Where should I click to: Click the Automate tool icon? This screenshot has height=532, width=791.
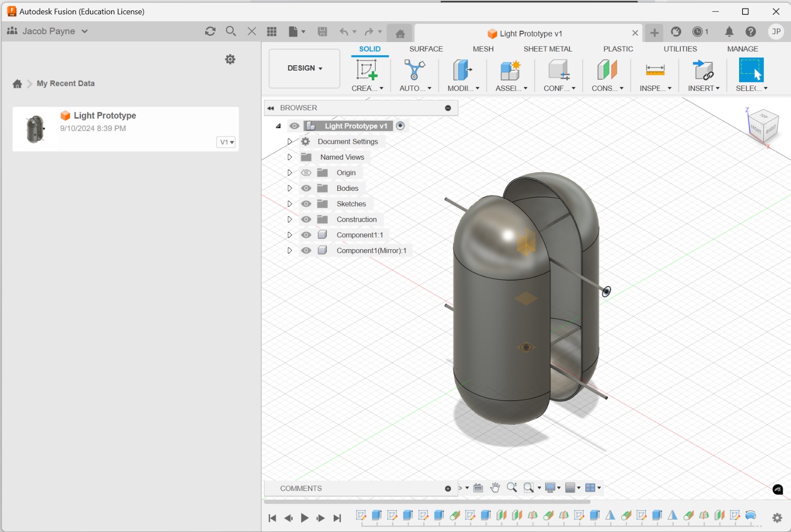pyautogui.click(x=414, y=70)
